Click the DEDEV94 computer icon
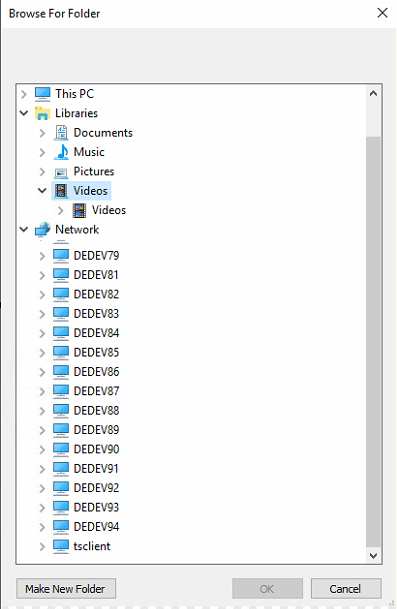This screenshot has width=397, height=609. [x=61, y=527]
